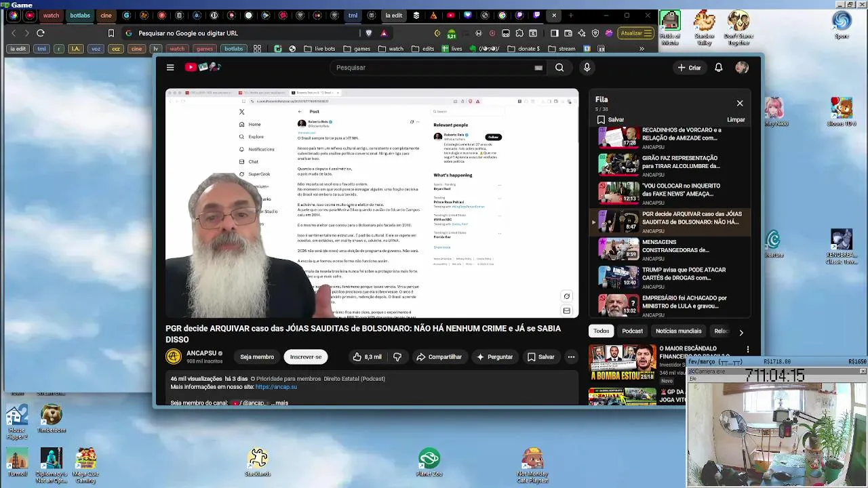Open the tml tab group
Viewport: 868px width, 488px height.
click(353, 15)
